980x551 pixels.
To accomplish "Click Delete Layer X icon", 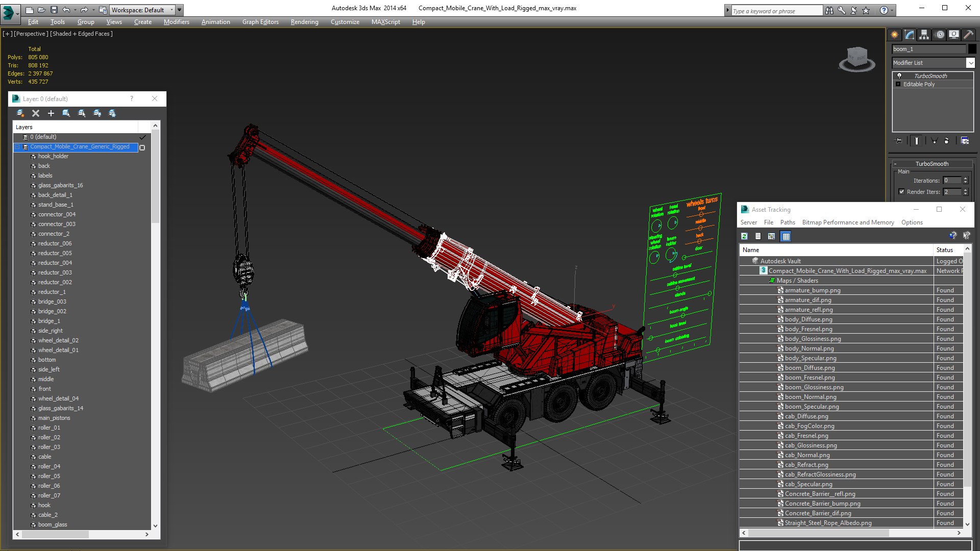I will (x=36, y=113).
